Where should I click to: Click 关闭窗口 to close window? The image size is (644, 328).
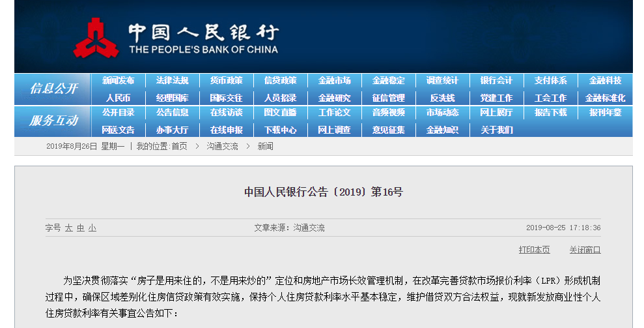pyautogui.click(x=585, y=250)
